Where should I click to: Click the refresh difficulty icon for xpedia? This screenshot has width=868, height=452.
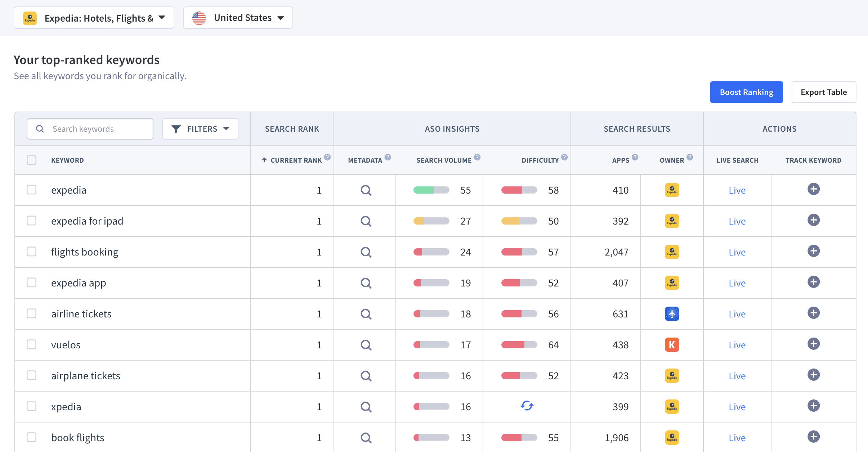click(x=527, y=406)
